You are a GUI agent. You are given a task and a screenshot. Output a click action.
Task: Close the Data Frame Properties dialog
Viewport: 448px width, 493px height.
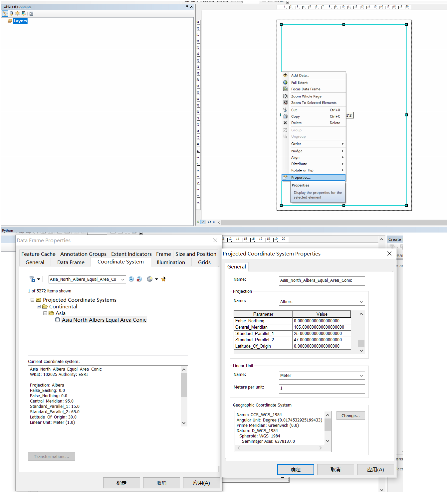click(x=215, y=240)
